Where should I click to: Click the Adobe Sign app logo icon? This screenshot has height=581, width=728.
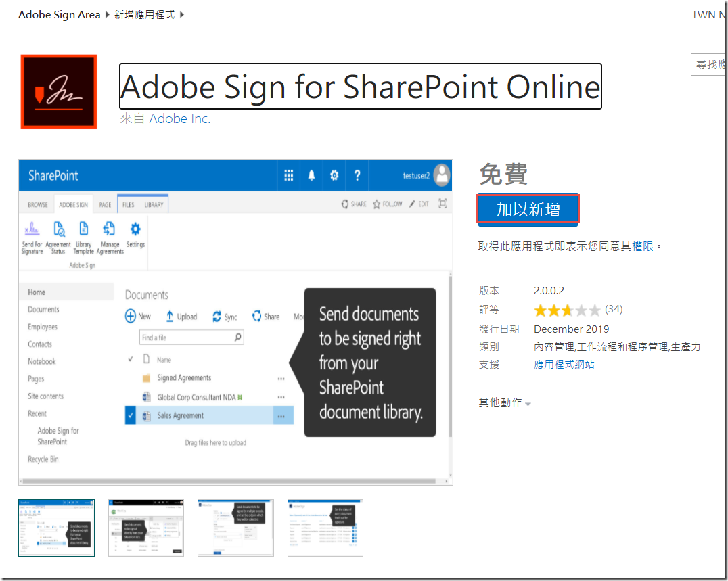59,92
